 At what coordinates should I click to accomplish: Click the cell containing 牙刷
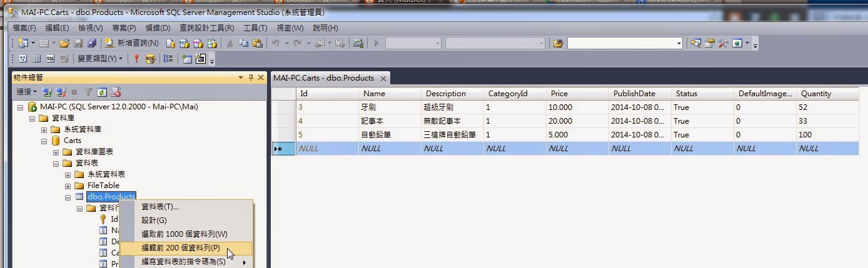coord(390,107)
